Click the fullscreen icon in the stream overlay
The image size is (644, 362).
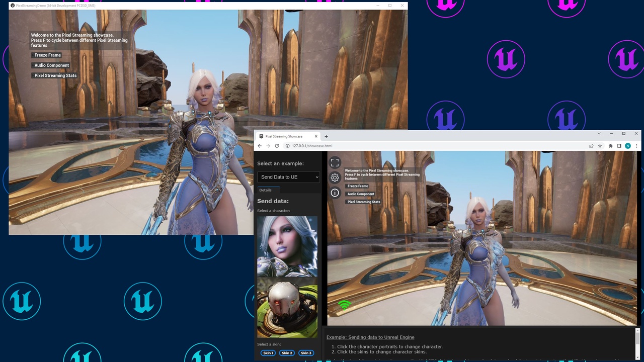pos(335,162)
